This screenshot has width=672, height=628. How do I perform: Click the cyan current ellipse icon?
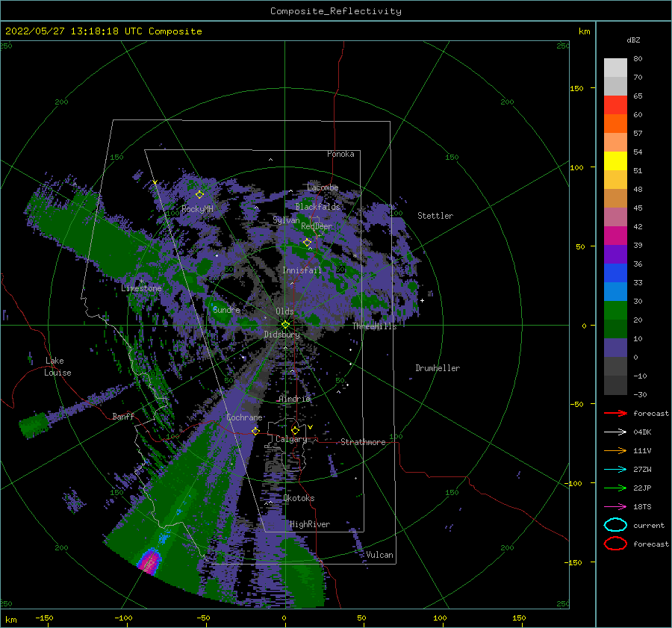pos(615,525)
